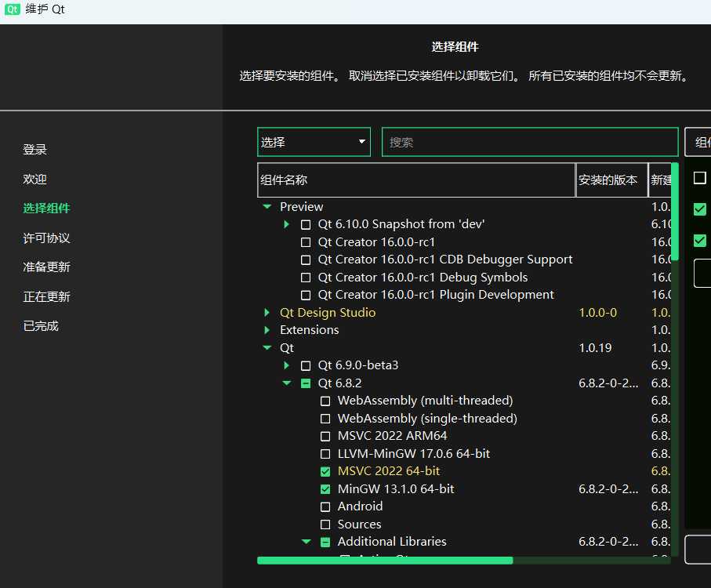The image size is (711, 588).
Task: Go to the 准备更新 step
Action: coord(46,267)
